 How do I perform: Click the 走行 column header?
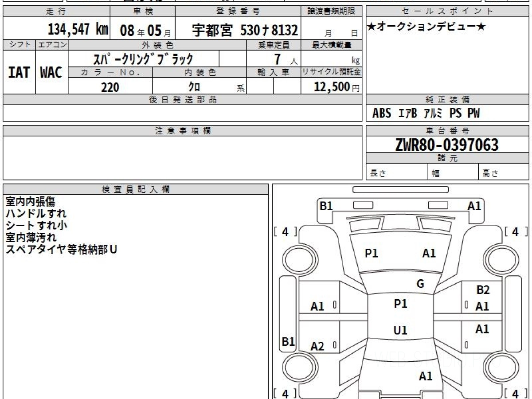[x=56, y=12]
